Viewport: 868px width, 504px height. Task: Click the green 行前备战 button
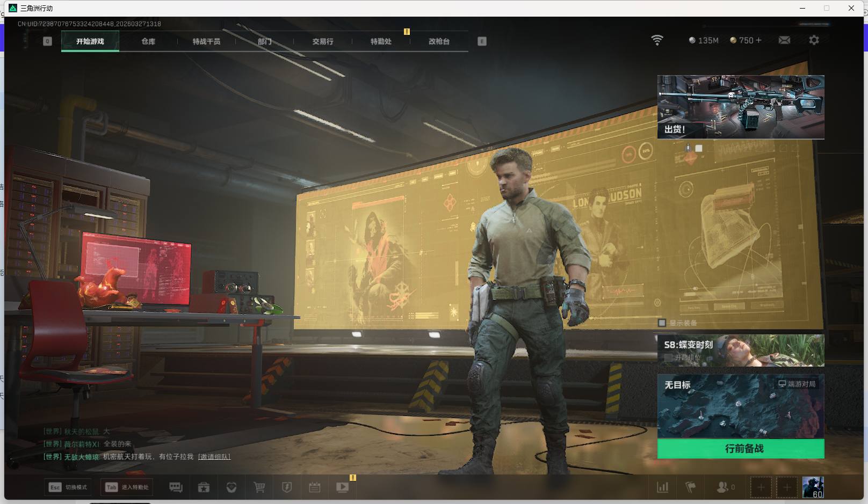coord(741,449)
